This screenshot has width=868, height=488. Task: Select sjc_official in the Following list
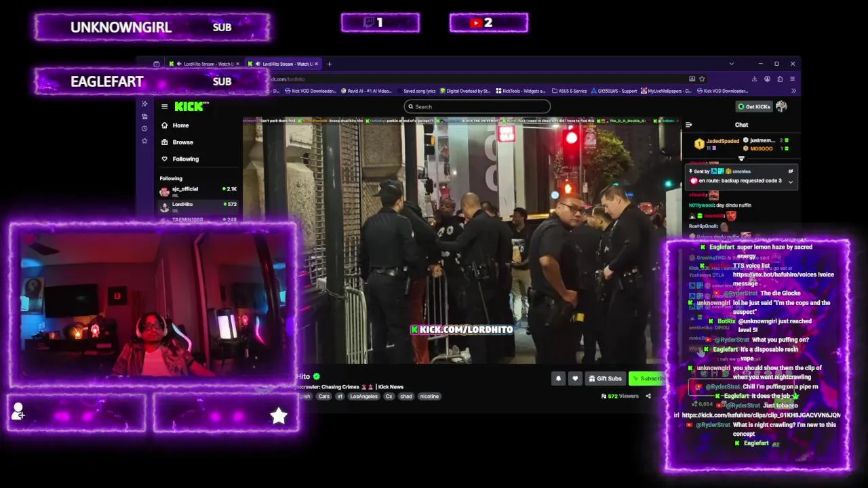198,190
